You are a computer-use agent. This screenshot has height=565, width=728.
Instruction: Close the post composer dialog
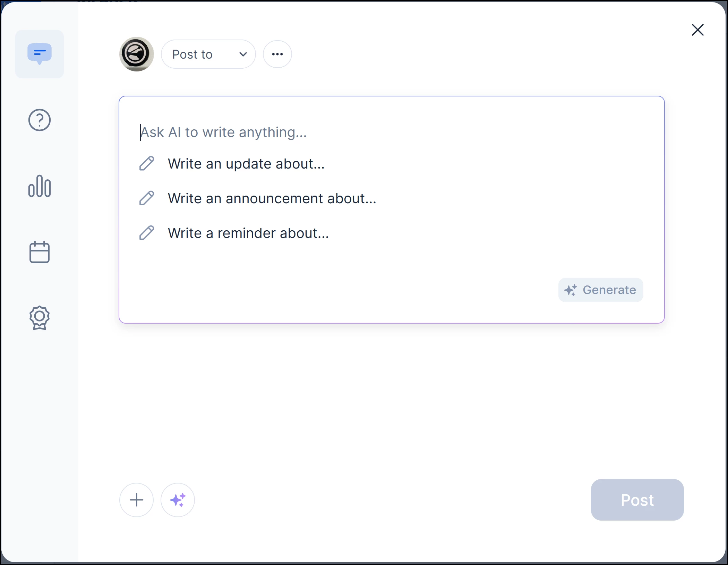[x=697, y=30]
